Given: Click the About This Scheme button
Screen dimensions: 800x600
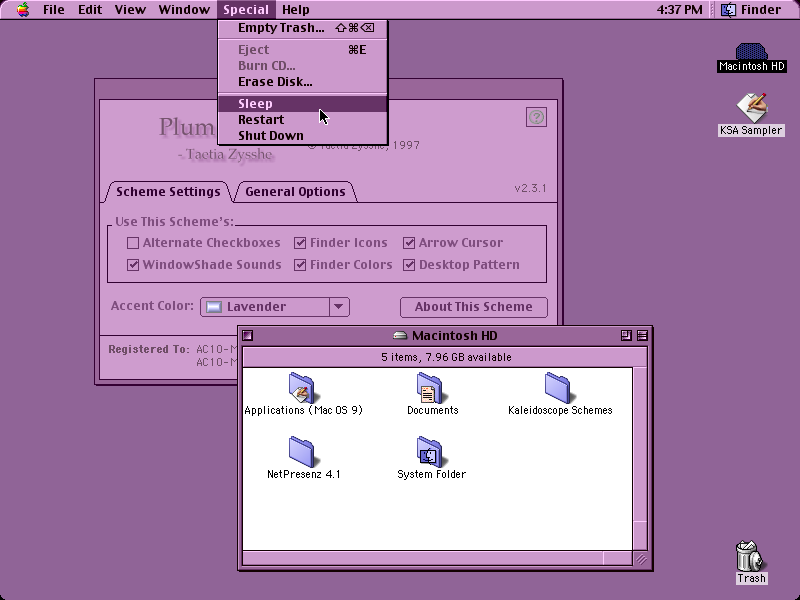Looking at the screenshot, I should [473, 307].
